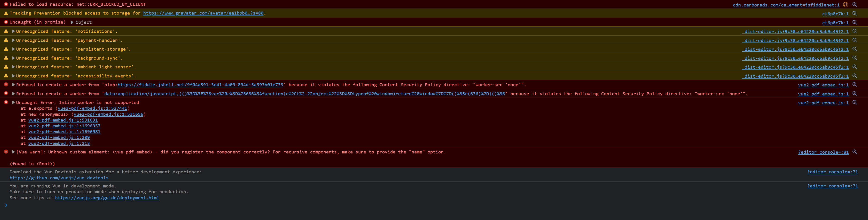This screenshot has width=868, height=220.
Task: Click the warning icon on the 'background-sync' row
Action: pyautogui.click(x=6, y=58)
